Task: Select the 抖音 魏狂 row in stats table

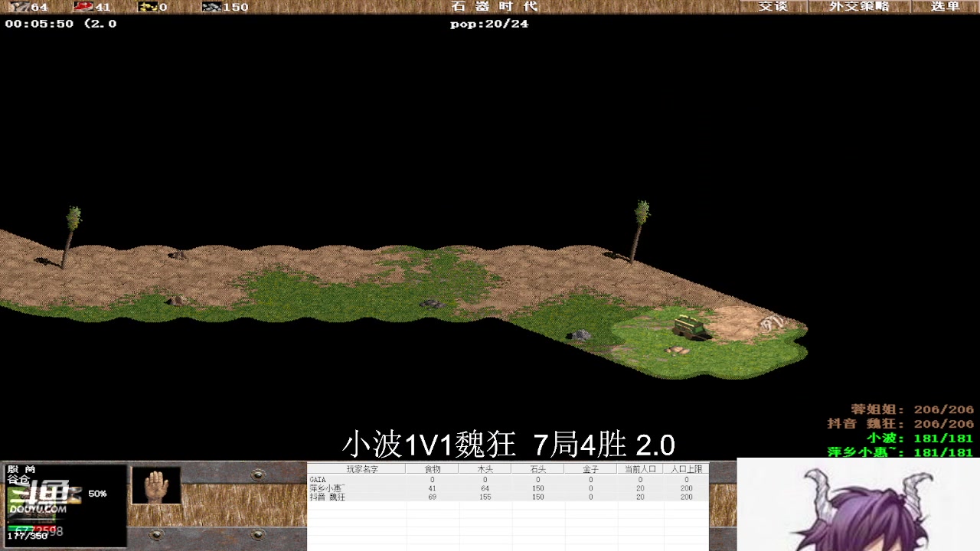Action: [507, 497]
